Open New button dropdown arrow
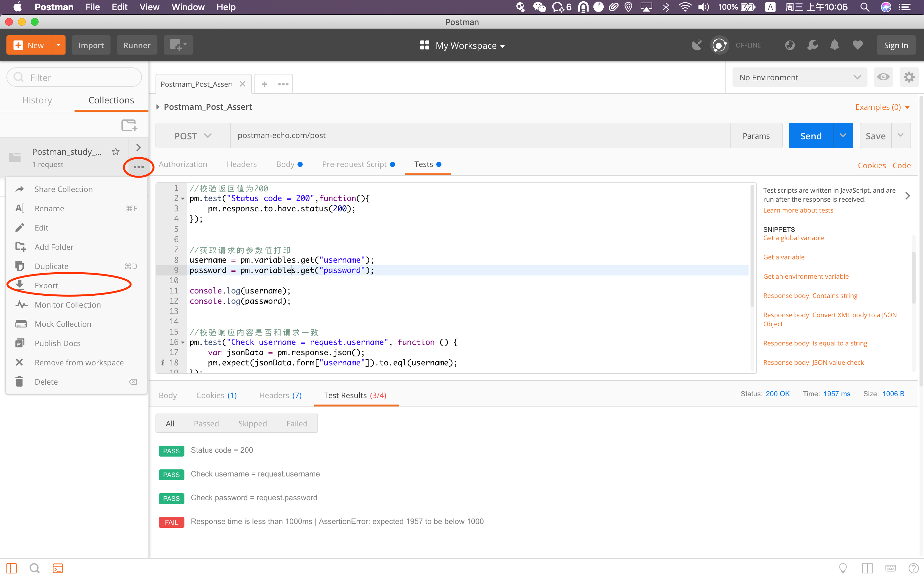The height and width of the screenshot is (576, 924). coord(58,45)
